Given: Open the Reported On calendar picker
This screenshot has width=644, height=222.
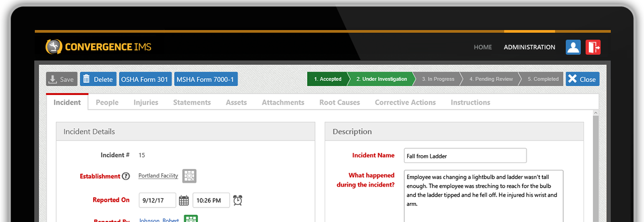Looking at the screenshot, I should click(x=184, y=201).
